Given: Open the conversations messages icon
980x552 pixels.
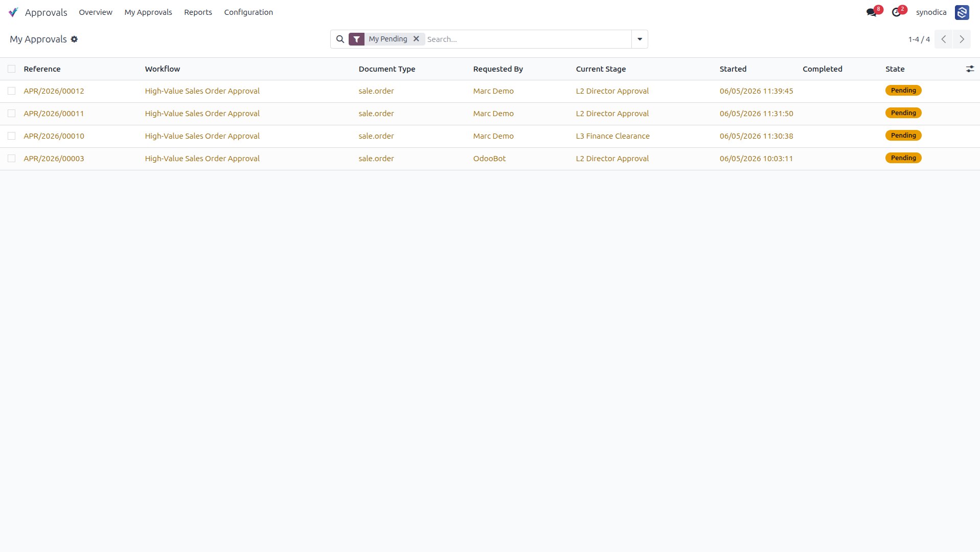Looking at the screenshot, I should [x=871, y=12].
